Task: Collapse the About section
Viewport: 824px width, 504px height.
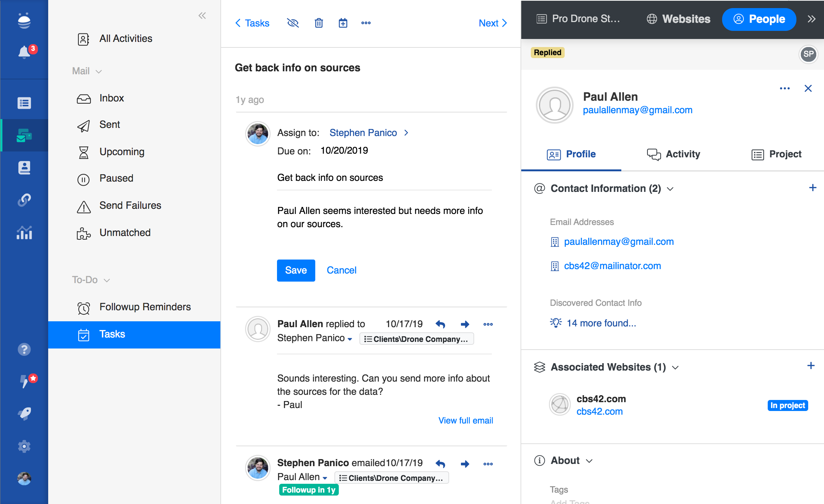Action: [x=589, y=461]
